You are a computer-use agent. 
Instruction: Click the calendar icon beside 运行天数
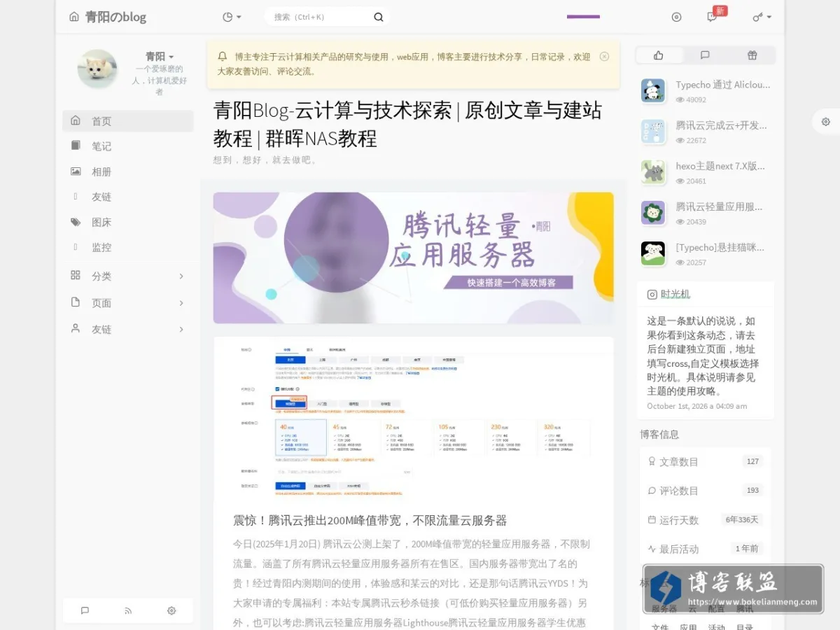[x=652, y=520]
